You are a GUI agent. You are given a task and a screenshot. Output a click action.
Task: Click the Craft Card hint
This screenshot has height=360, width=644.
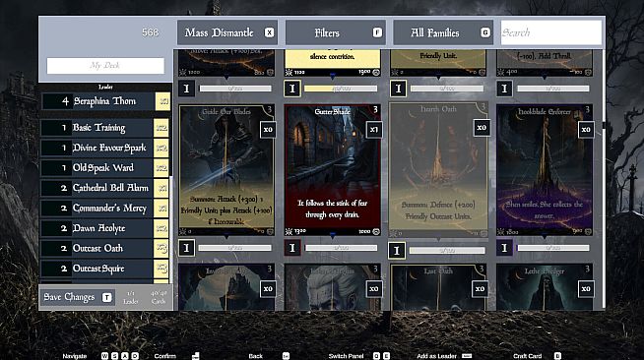tap(538, 356)
